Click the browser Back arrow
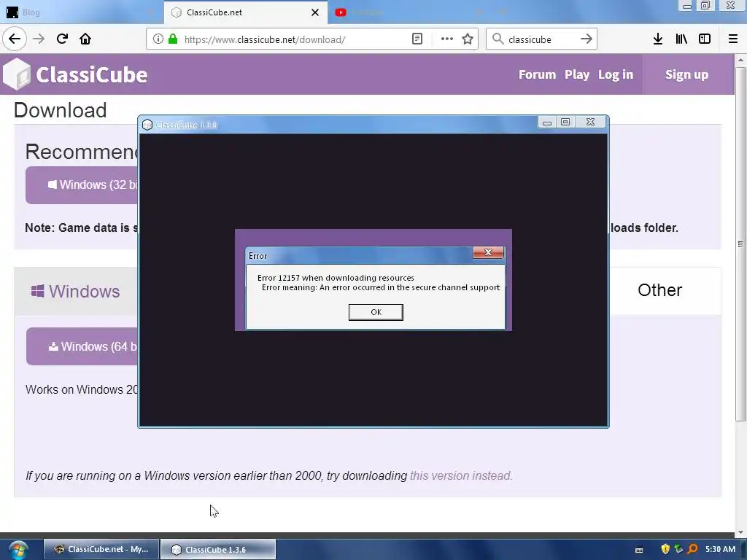Image resolution: width=747 pixels, height=560 pixels. coord(15,39)
